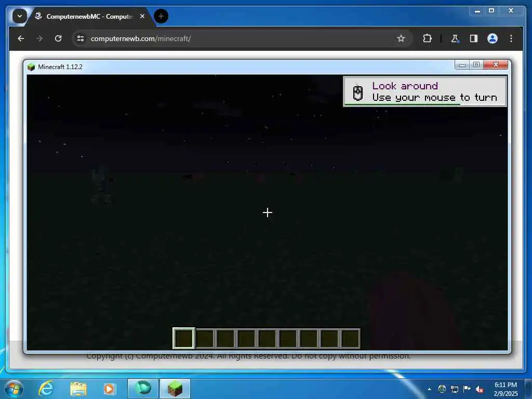This screenshot has height=399, width=532.
Task: Click the browser back arrow
Action: (21, 38)
